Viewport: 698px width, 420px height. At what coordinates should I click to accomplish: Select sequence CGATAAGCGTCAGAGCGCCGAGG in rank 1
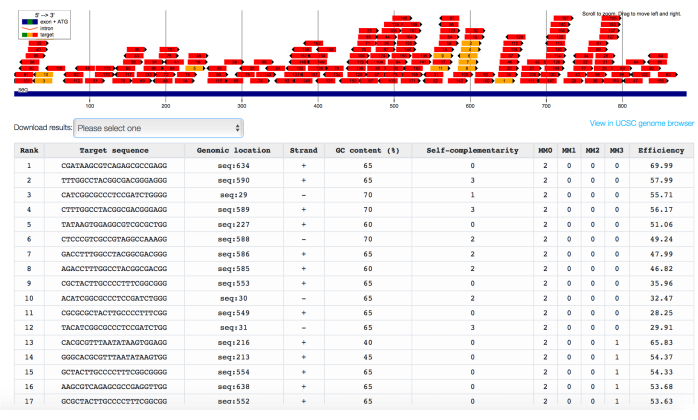coord(114,166)
